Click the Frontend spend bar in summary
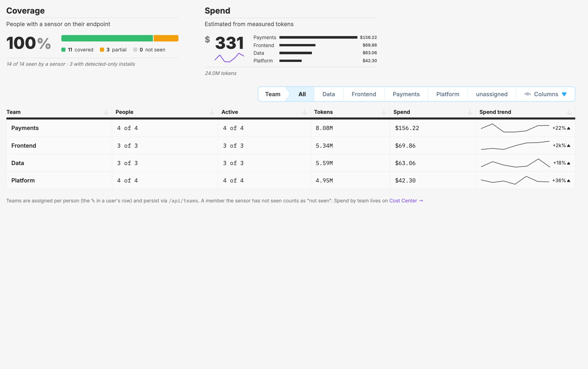588x369 pixels. pyautogui.click(x=297, y=45)
